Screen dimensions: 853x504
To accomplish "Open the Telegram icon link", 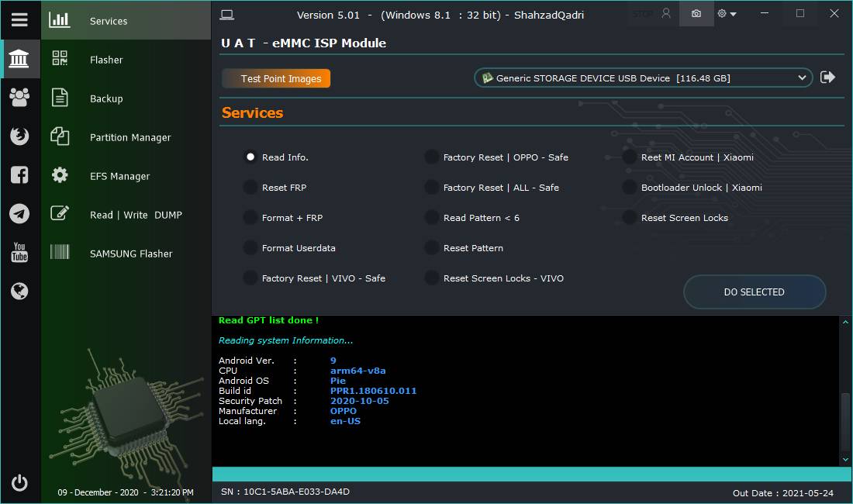I will 19,214.
